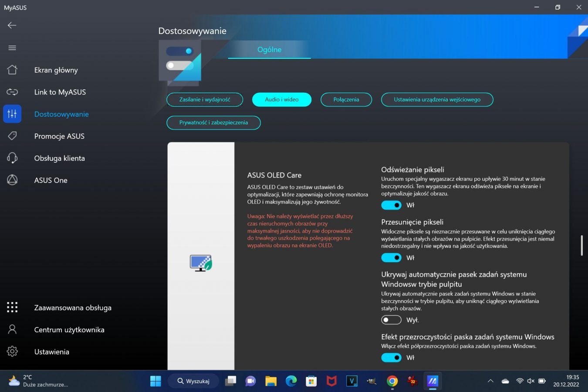Click the vertical scrollbar thumb
This screenshot has width=588, height=392.
tap(581, 246)
